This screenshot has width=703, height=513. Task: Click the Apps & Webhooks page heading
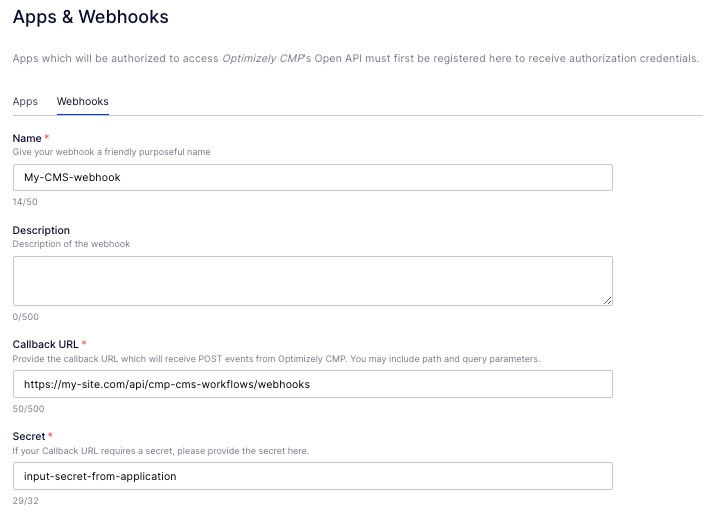tap(90, 17)
